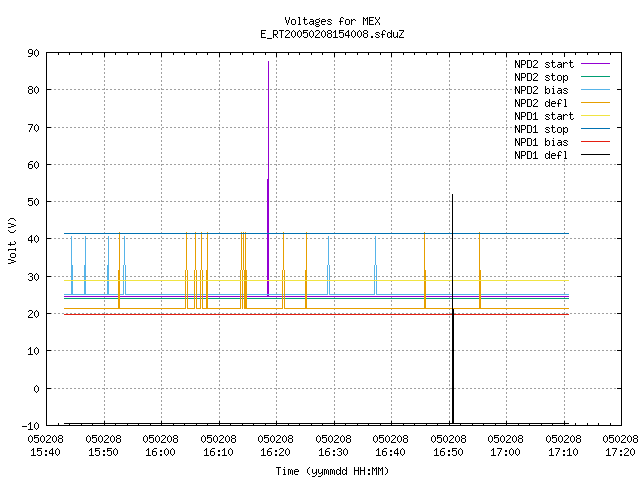Click the 'Volt (V)' y-axis label
Viewport: 640px width, 480px height.
point(12,240)
